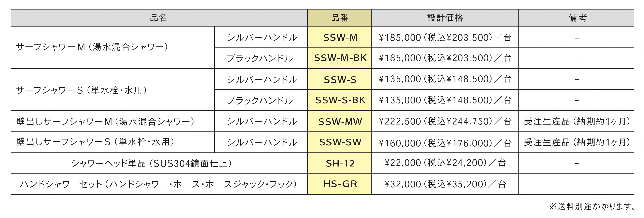Select product code SH-12
644x218 pixels.
coord(340,163)
